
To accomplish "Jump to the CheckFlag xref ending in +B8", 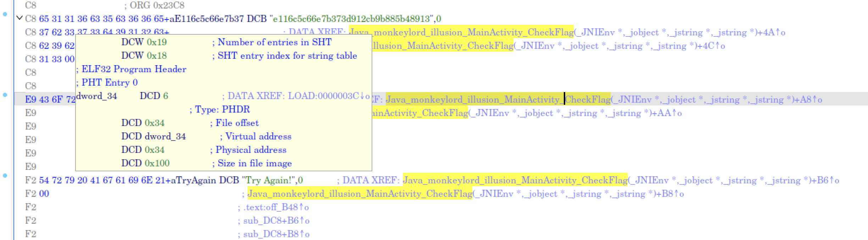I will (x=360, y=194).
